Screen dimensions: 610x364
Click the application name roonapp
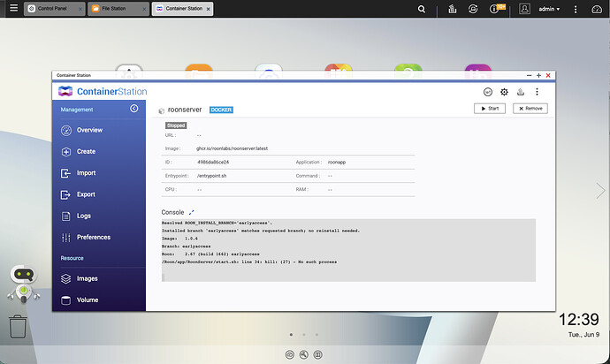coord(337,163)
